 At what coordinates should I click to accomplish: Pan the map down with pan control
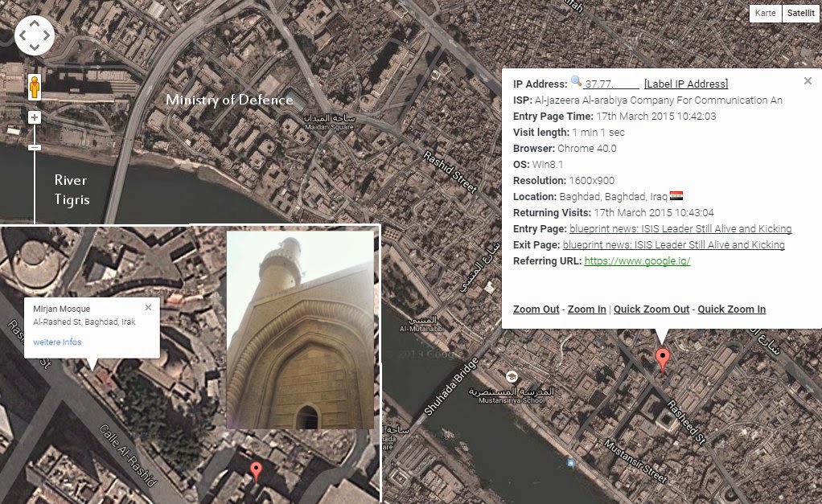[x=34, y=47]
